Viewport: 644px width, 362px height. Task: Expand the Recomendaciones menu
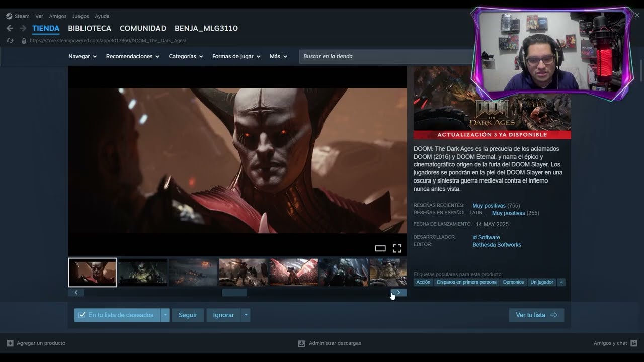(x=133, y=56)
